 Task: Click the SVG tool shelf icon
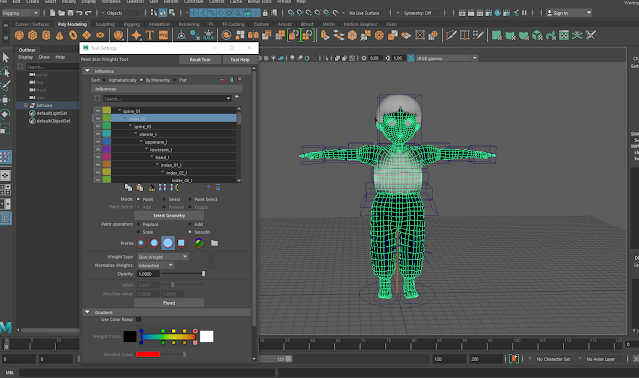(x=163, y=35)
